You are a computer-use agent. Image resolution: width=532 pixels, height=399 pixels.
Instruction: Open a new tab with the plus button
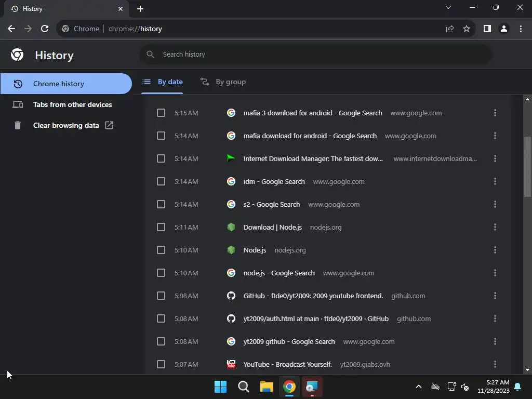pos(140,9)
